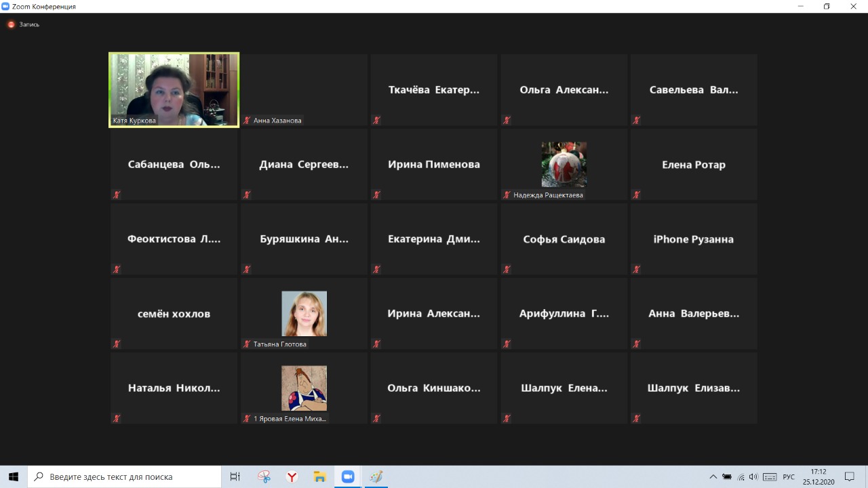Click muted mic icon on Елена Ротар tile
868x488 pixels.
coord(636,195)
